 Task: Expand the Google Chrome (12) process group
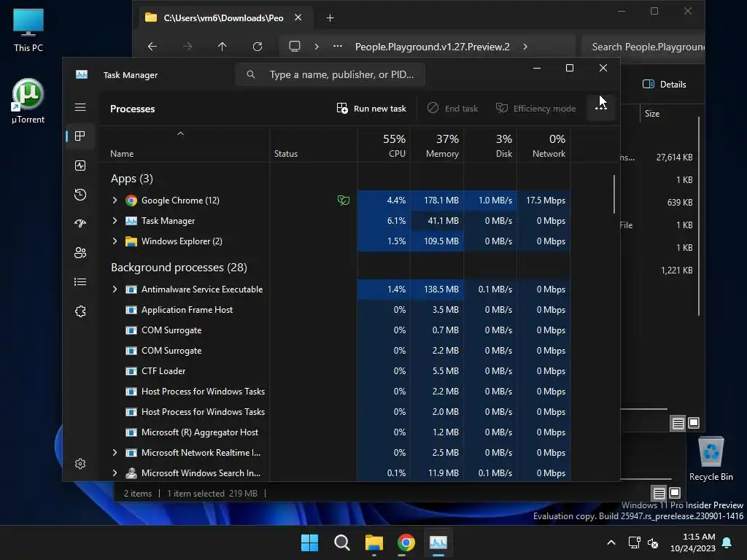click(x=115, y=201)
